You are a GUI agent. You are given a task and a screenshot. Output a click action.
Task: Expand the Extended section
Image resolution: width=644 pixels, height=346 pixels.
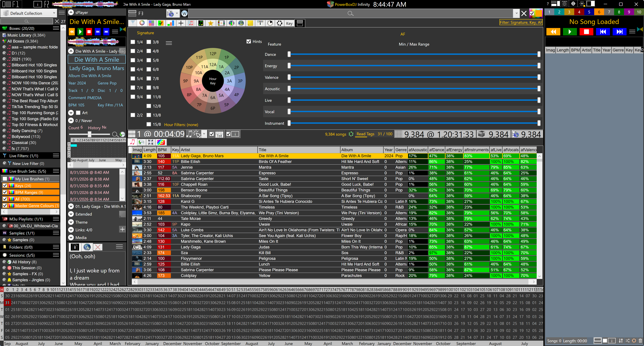pyautogui.click(x=71, y=214)
